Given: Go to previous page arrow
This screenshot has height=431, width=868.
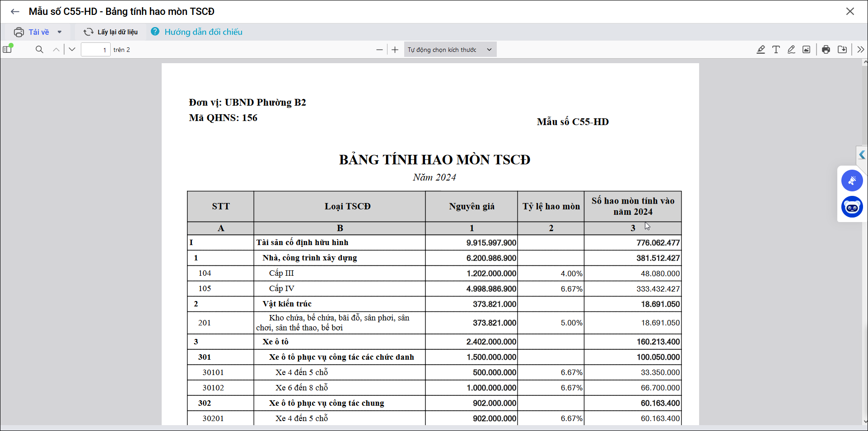Looking at the screenshot, I should 56,50.
